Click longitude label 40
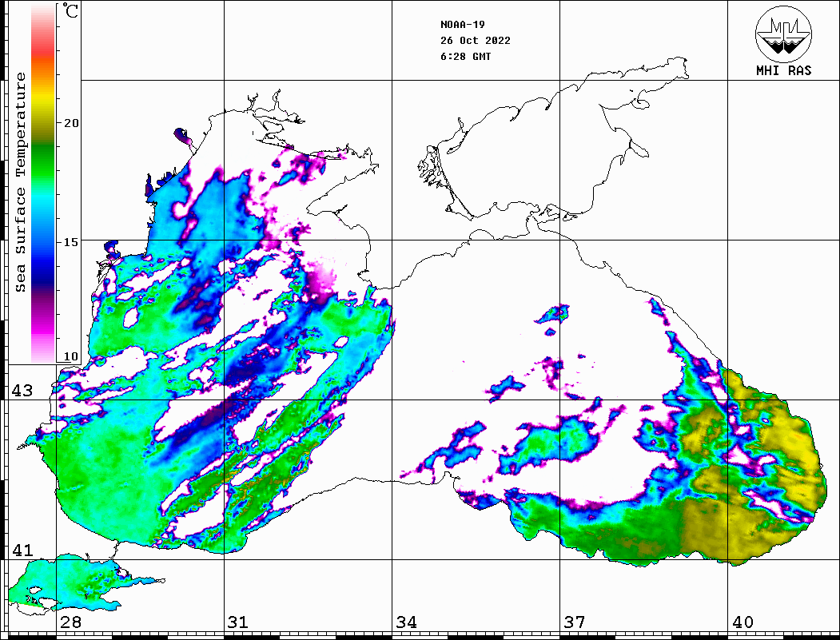This screenshot has width=840, height=640. coord(742,622)
